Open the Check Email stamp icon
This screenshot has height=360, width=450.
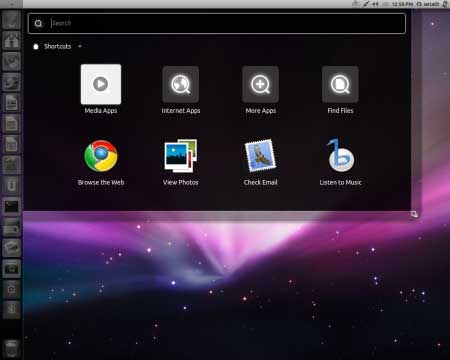(260, 156)
